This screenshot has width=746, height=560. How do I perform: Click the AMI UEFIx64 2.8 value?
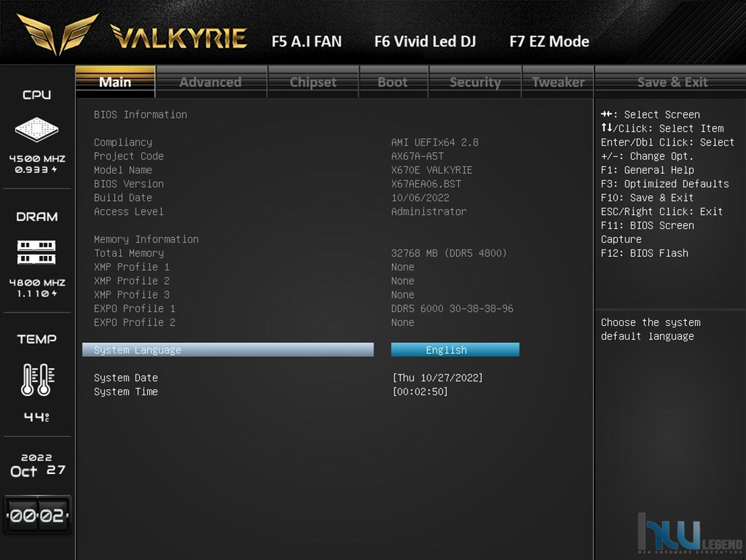(435, 142)
